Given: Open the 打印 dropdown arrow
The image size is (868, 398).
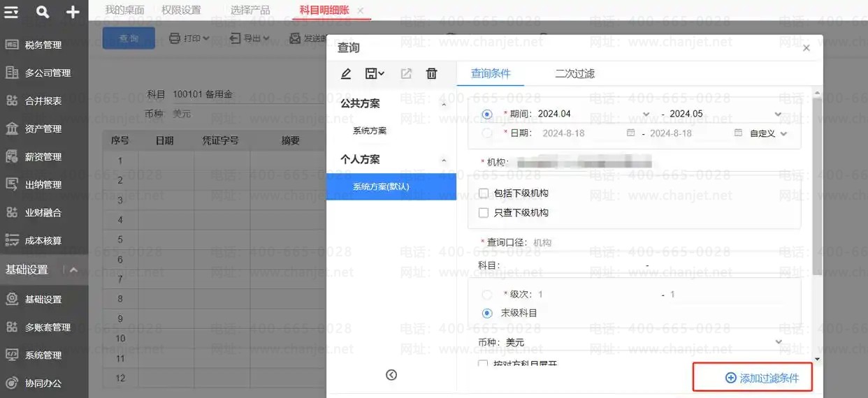Looking at the screenshot, I should [x=206, y=38].
